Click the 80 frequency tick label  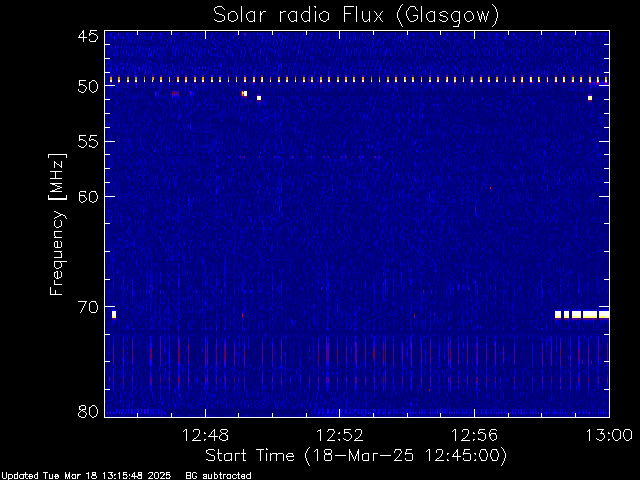coord(88,411)
